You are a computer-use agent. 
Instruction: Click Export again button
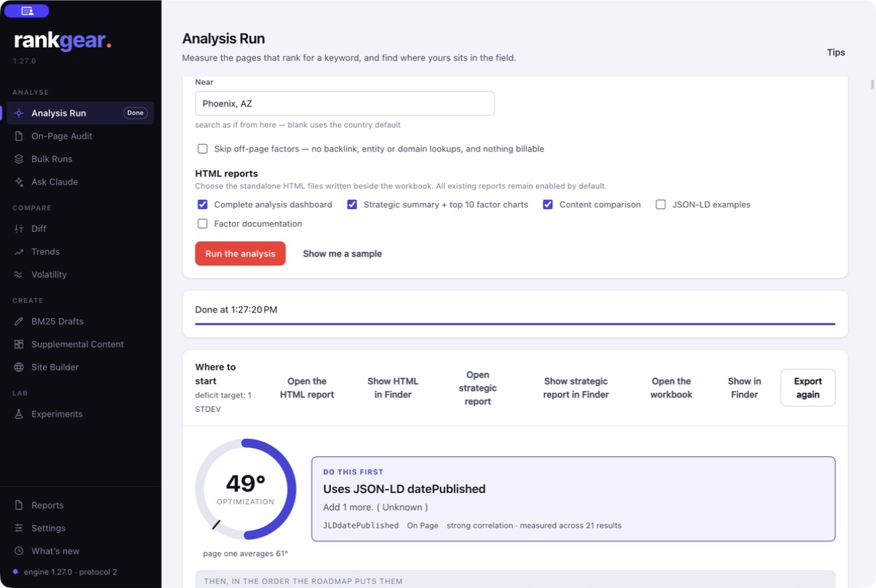click(x=808, y=387)
